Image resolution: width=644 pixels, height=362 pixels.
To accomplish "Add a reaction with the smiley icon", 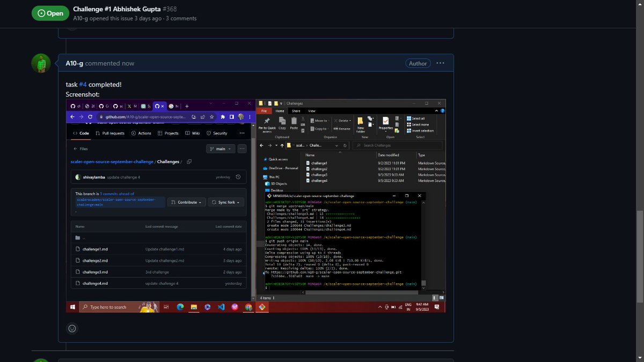I will (x=72, y=328).
